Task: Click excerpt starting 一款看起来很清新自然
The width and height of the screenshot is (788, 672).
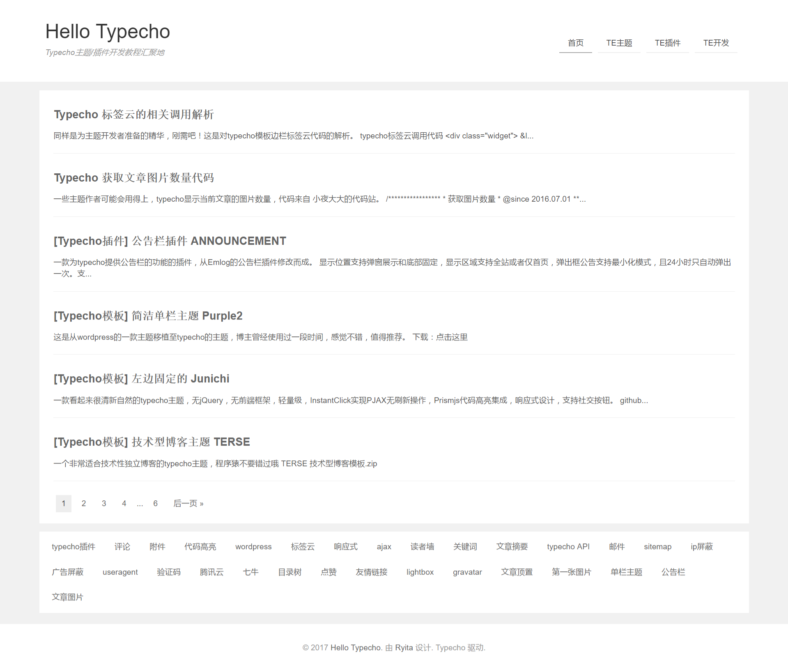Action: tap(351, 400)
